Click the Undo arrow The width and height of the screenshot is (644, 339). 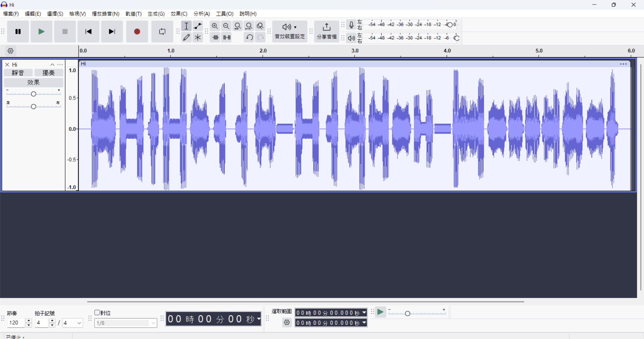[x=249, y=37]
